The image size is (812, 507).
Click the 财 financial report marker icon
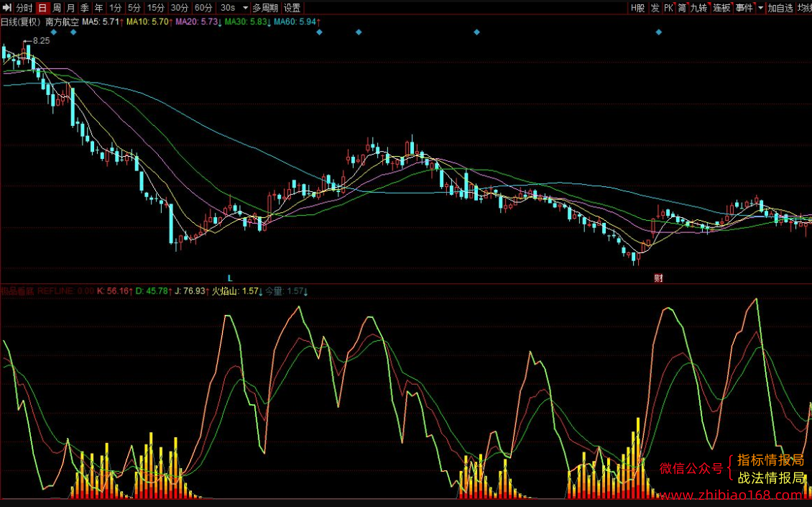tap(658, 278)
